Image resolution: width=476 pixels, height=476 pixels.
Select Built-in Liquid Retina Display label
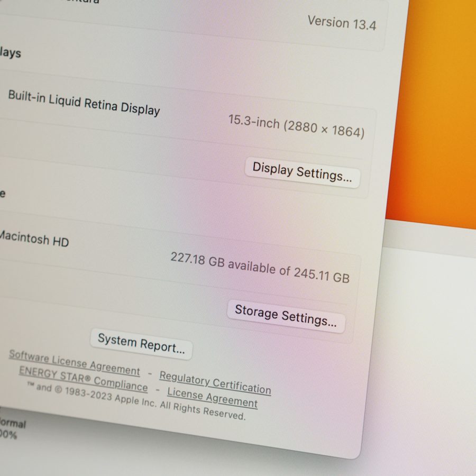pyautogui.click(x=84, y=103)
